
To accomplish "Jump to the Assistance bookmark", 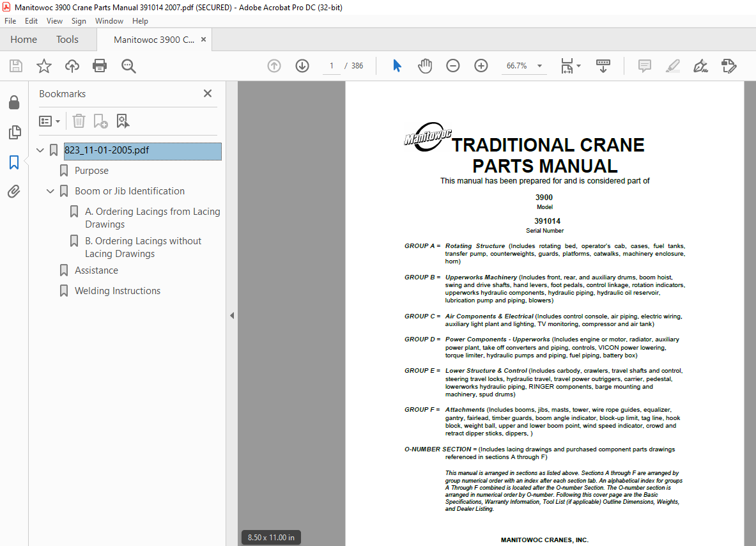I will (96, 270).
